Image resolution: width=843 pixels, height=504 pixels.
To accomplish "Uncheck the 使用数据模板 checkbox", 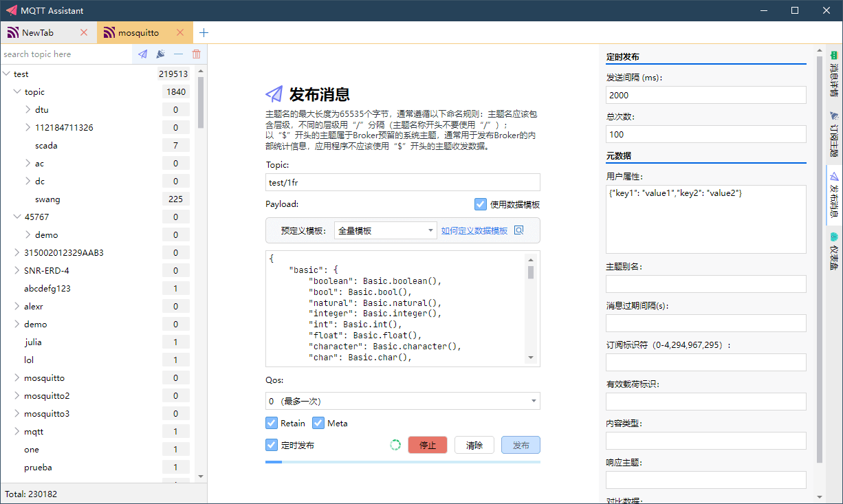I will point(481,204).
